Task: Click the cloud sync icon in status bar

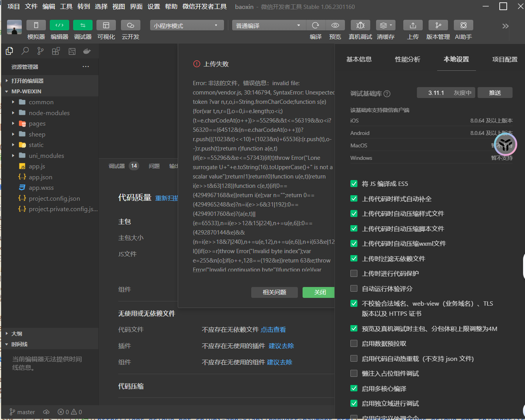Action: 46,412
